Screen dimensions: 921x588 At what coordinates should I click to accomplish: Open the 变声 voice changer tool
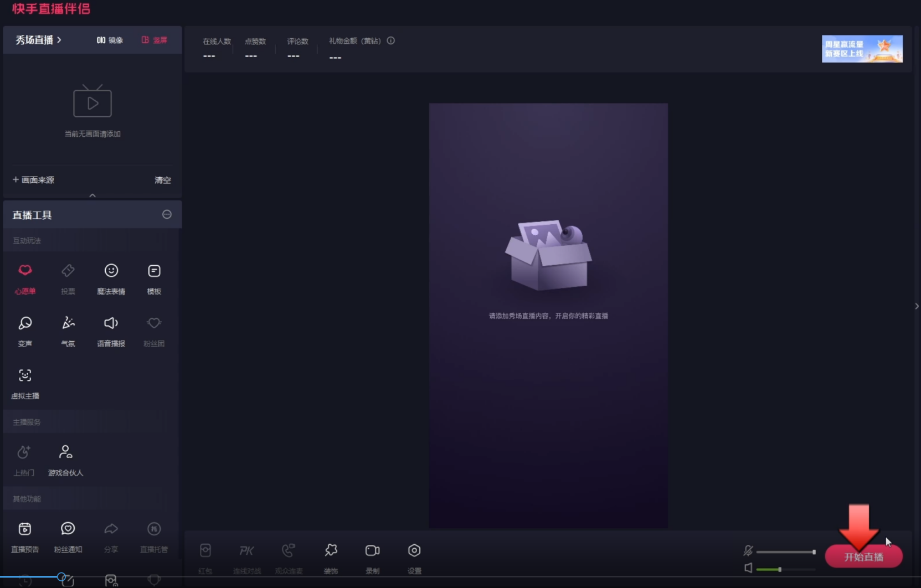[x=25, y=331]
